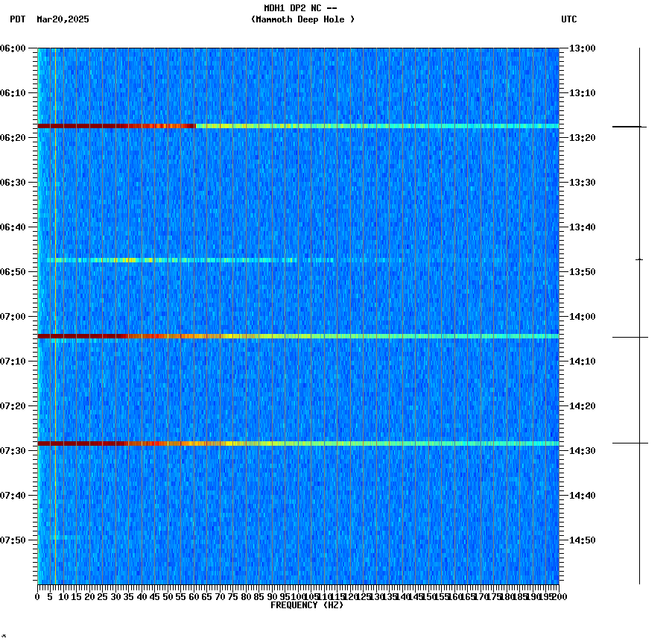Click the tick aligned with the 13:18 event
The image size is (672, 644).
[629, 127]
